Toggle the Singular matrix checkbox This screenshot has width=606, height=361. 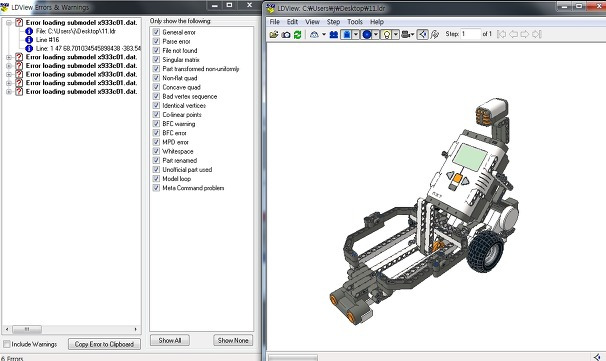(156, 60)
